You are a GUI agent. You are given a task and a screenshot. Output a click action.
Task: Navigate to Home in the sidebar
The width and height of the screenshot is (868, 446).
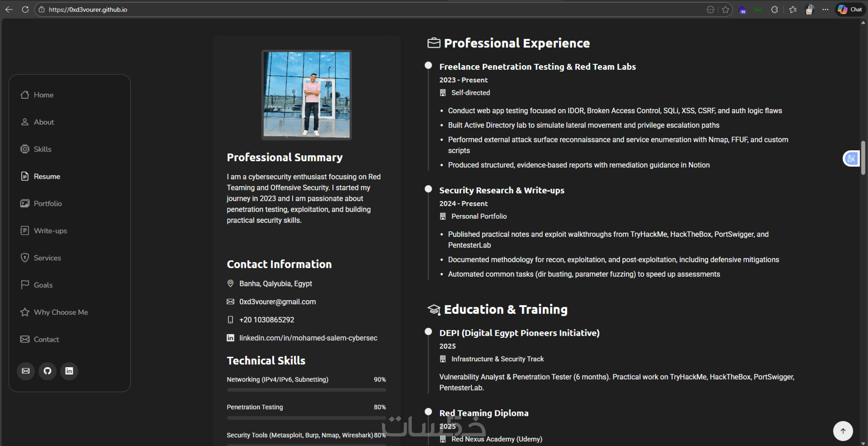point(43,95)
